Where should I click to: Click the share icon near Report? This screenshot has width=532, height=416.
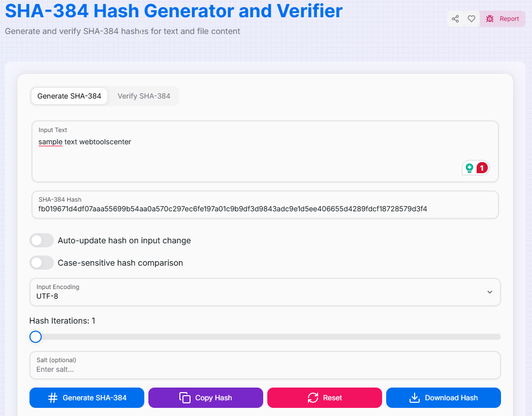coord(455,18)
